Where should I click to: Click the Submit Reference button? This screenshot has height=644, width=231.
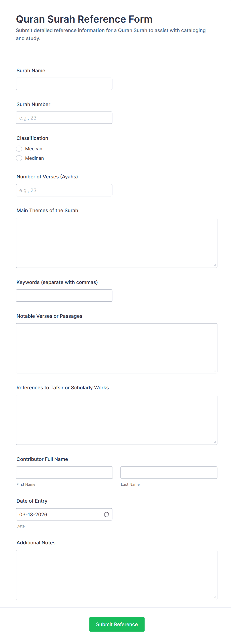(117, 624)
